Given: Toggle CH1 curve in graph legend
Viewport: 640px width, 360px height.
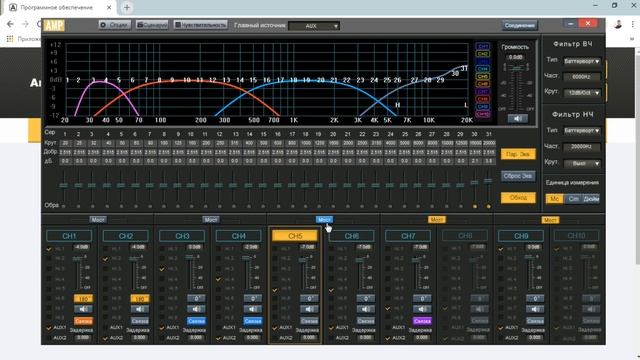Looking at the screenshot, I should [483, 47].
